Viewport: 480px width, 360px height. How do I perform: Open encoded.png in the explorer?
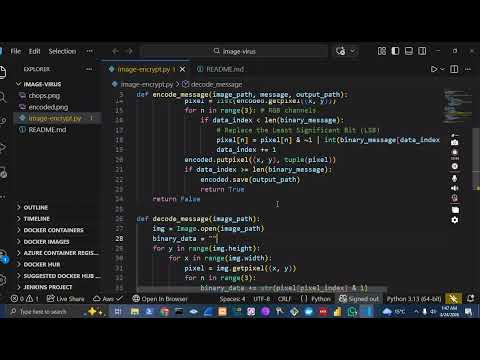(x=48, y=107)
